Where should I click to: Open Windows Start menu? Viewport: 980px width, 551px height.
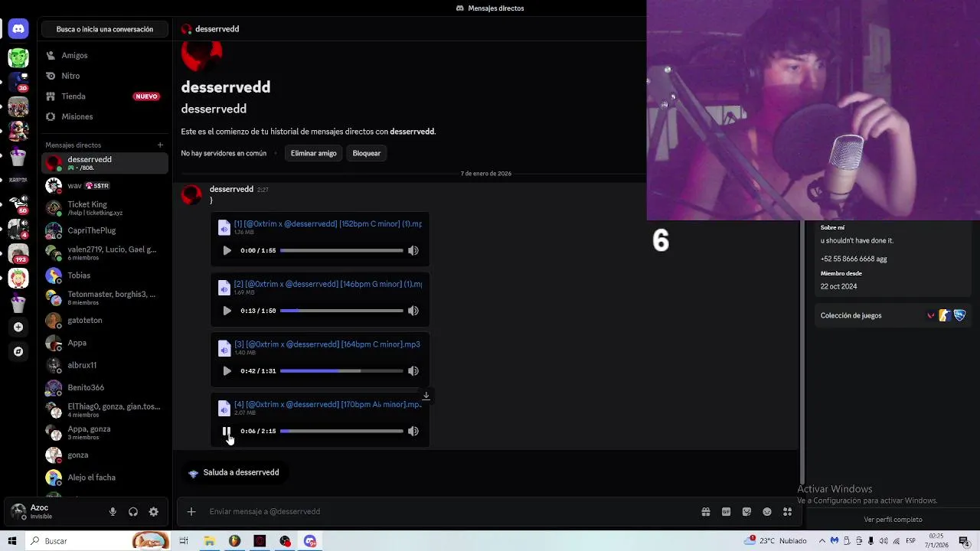coord(12,541)
